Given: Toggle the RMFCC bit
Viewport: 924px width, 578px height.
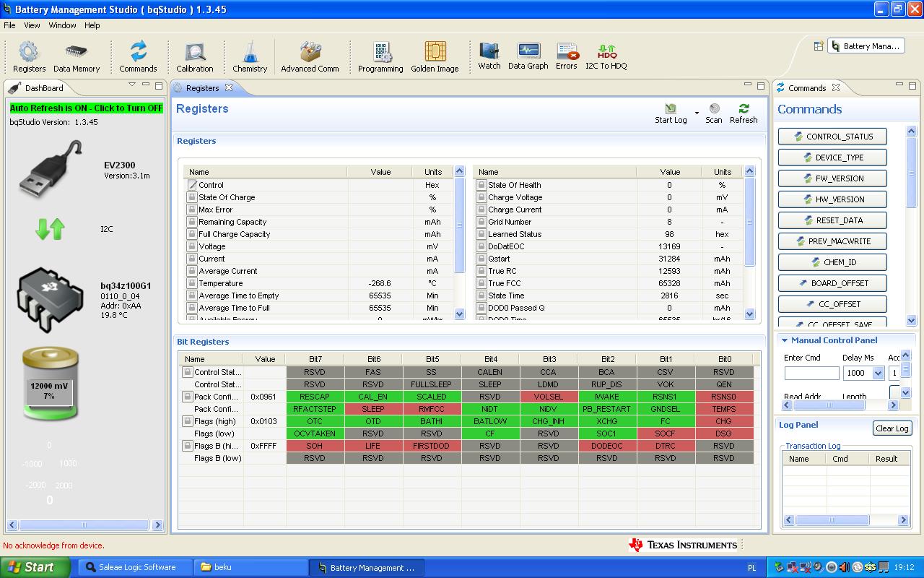Looking at the screenshot, I should [x=432, y=409].
